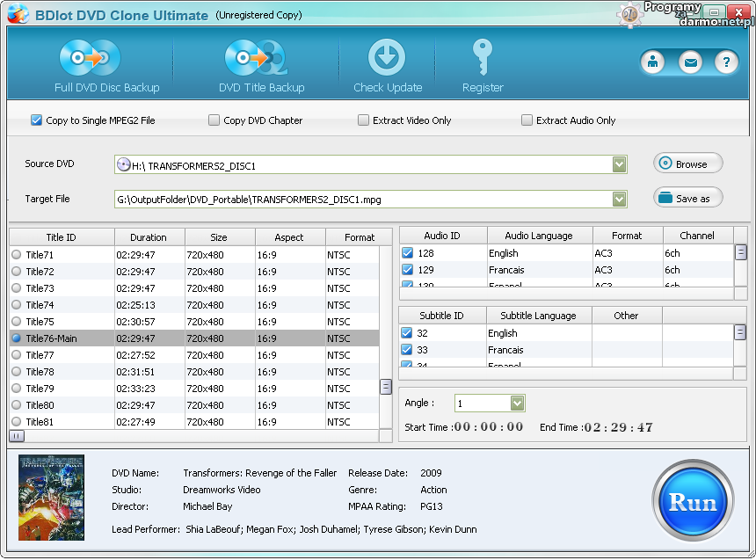The height and width of the screenshot is (560, 756).
Task: Sort titles by Duration column header
Action: click(149, 237)
